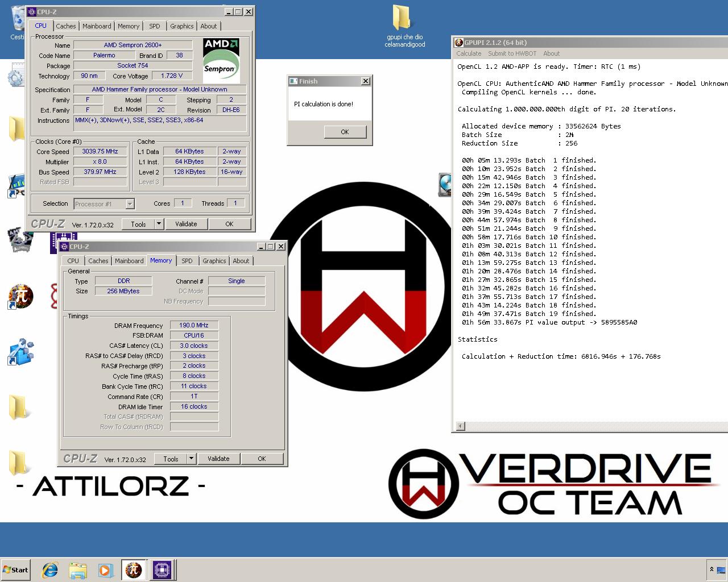
Task: Switch to the Caches tab in the CPU-Z timings window
Action: point(98,261)
